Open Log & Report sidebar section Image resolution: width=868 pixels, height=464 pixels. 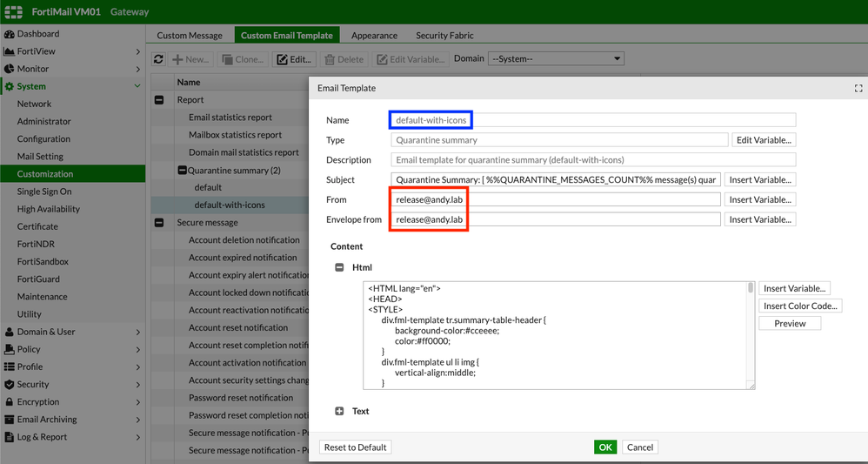[42, 437]
